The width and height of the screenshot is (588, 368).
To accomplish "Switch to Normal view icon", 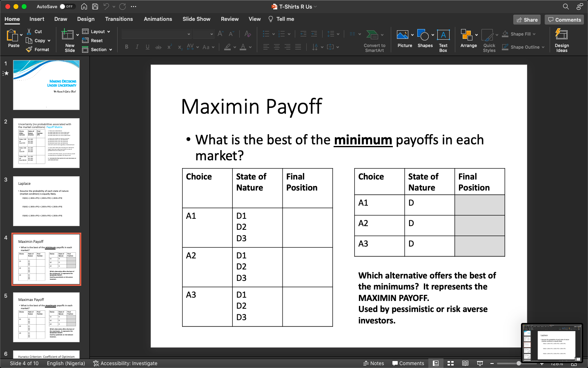I will point(436,363).
